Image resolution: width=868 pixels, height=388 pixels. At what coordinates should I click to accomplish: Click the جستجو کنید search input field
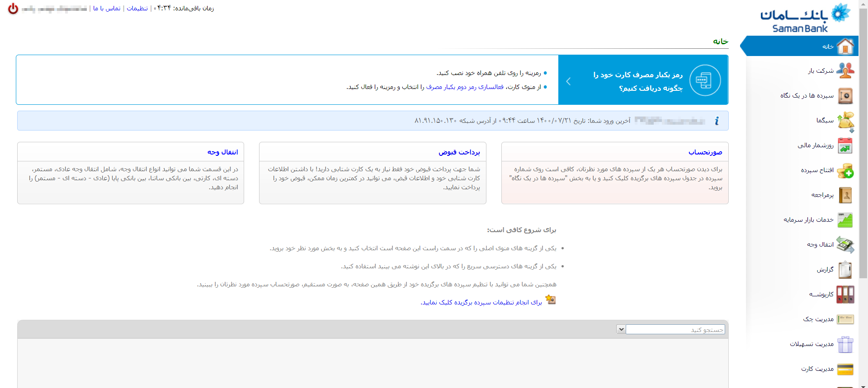point(675,330)
